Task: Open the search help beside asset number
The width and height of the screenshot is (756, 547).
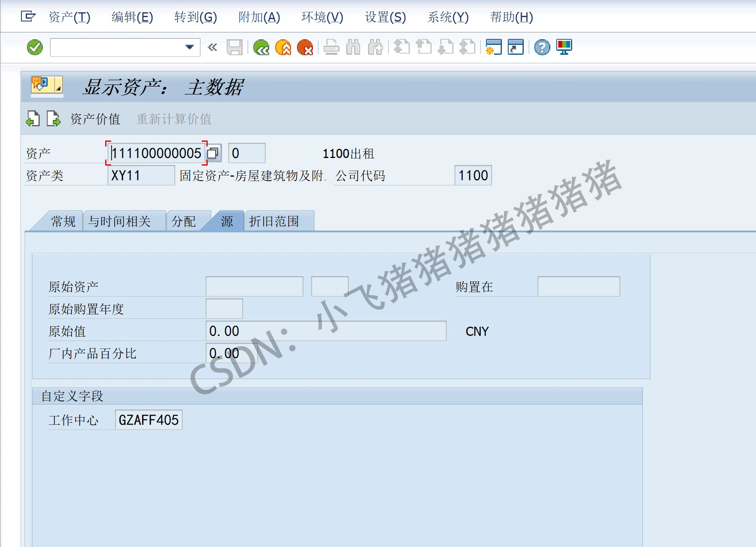Action: [x=214, y=153]
